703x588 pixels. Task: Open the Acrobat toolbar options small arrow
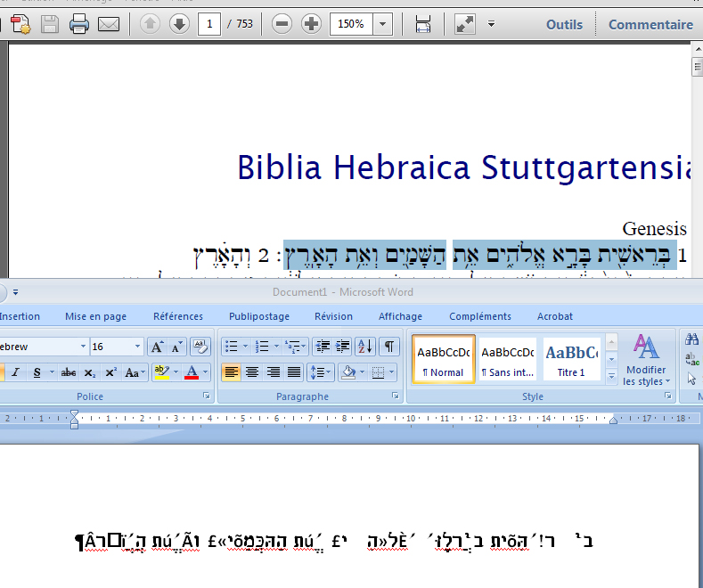point(491,24)
